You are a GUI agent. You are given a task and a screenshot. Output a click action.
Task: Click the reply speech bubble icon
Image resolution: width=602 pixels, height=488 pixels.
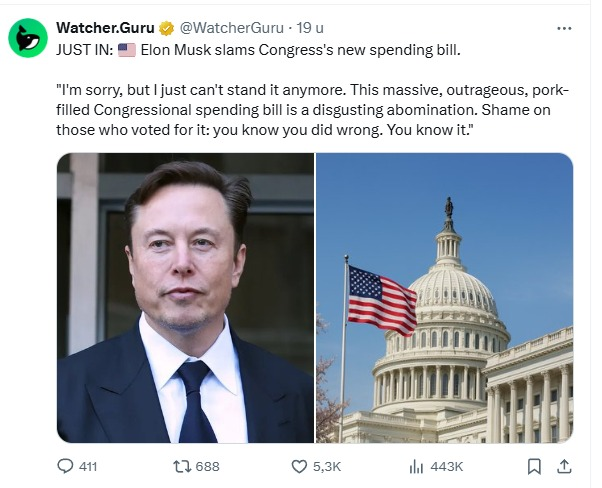[x=66, y=466]
